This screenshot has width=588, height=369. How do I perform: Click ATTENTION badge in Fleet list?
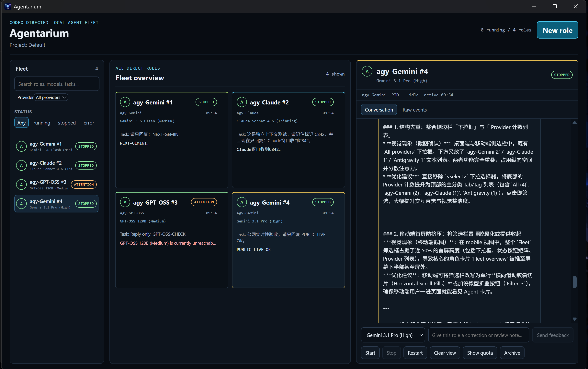click(84, 185)
